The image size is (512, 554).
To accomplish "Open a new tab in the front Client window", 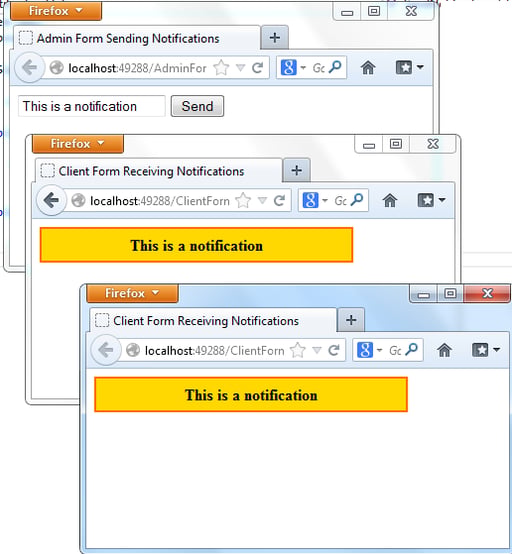I will tap(351, 320).
